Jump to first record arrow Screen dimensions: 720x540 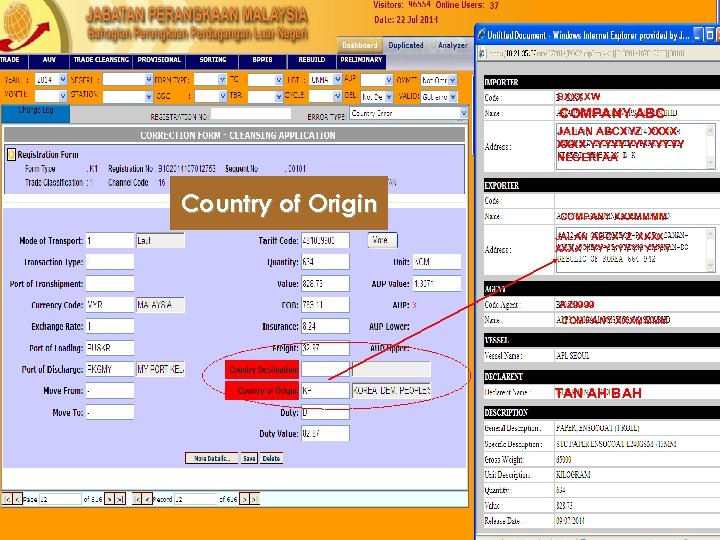point(137,499)
